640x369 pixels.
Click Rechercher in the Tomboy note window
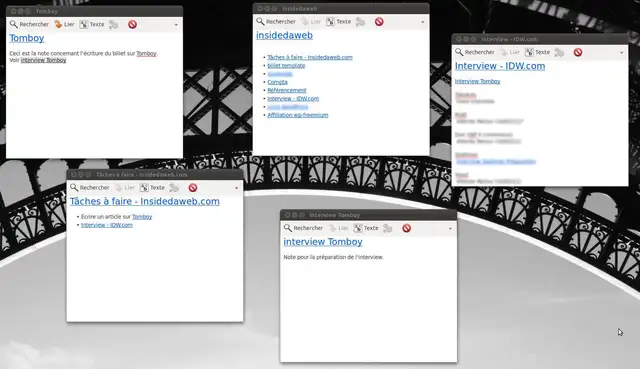[29, 24]
